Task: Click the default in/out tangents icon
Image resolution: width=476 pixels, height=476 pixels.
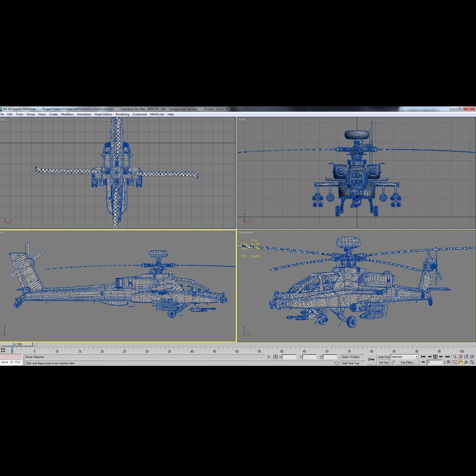Action: (x=393, y=362)
